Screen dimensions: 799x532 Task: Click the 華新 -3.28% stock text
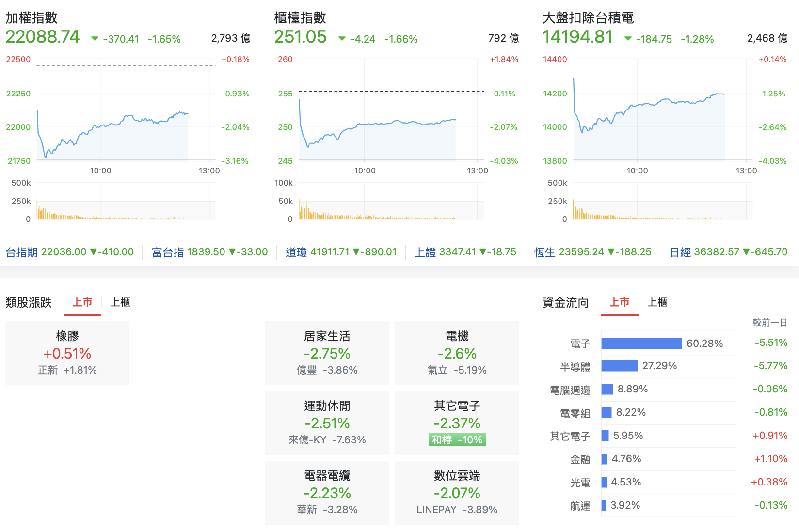[x=327, y=510]
